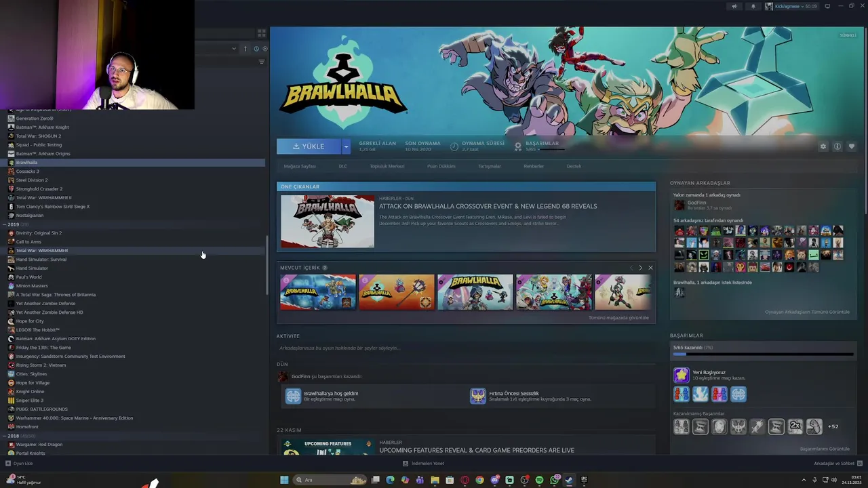
Task: Click the Başarımlar trophy icon in header
Action: coord(518,146)
